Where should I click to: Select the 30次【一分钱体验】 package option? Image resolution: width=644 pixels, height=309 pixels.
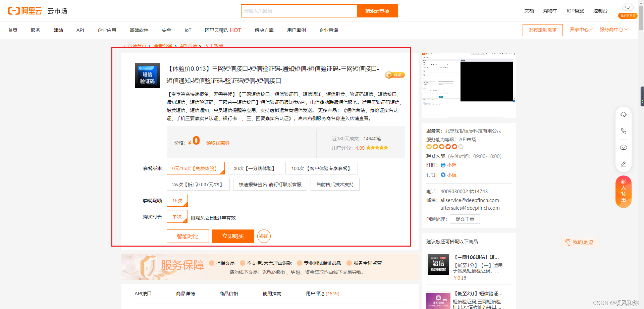[255, 168]
